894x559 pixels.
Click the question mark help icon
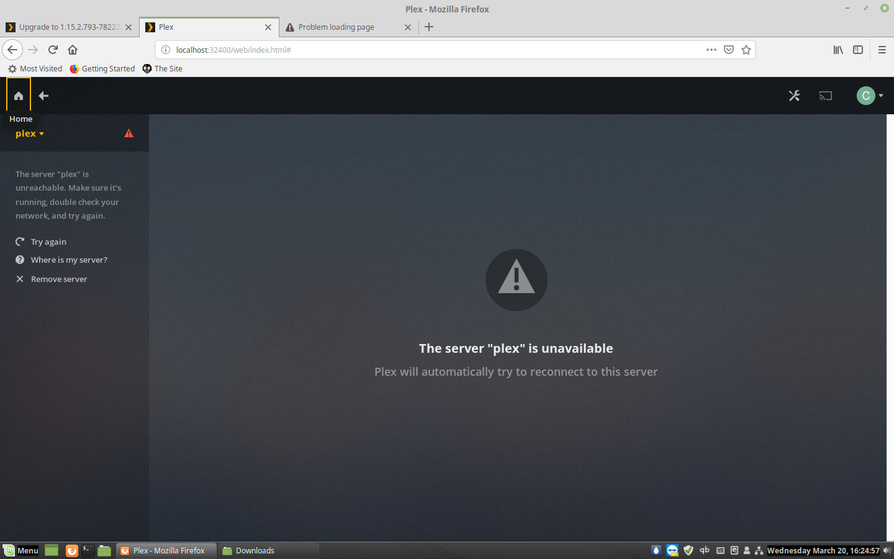tap(20, 260)
